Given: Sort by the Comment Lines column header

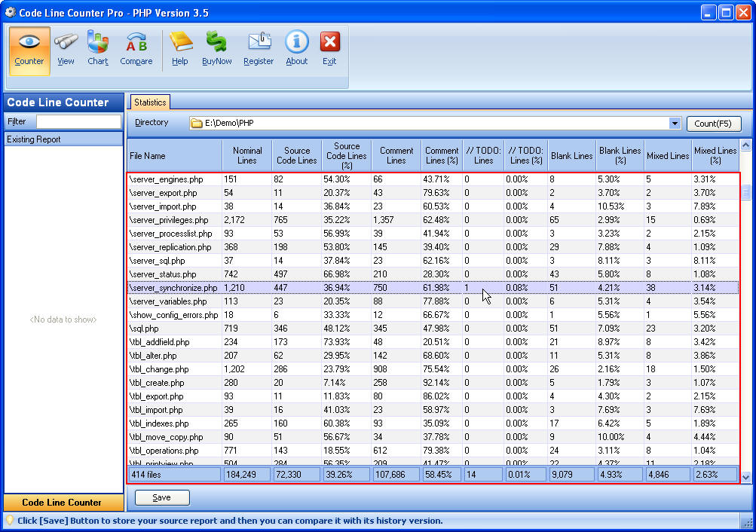Looking at the screenshot, I should pos(396,156).
